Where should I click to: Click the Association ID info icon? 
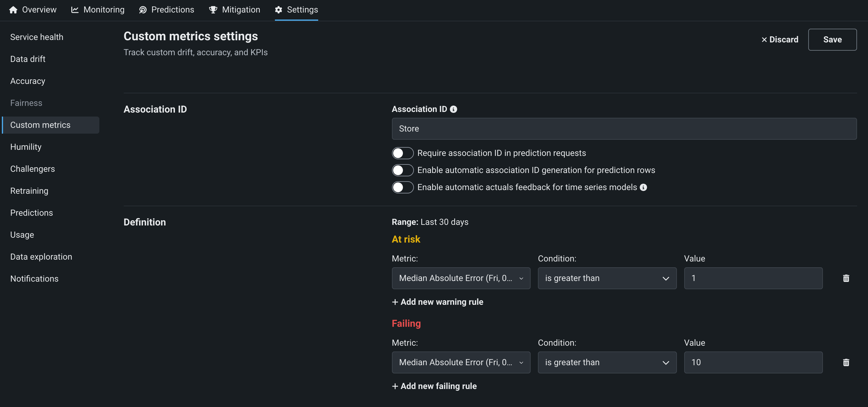454,109
